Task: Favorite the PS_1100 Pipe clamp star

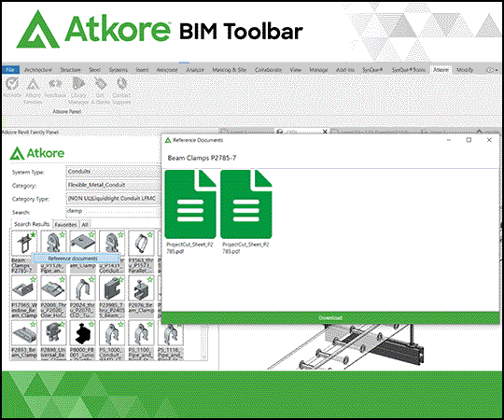Action: 150,325
